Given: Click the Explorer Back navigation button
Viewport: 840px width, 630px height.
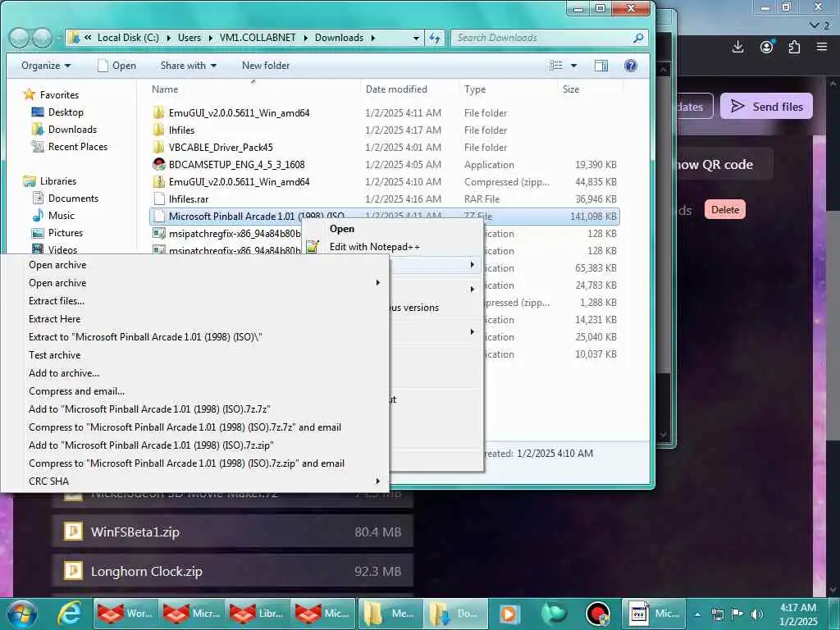Looking at the screenshot, I should click(20, 38).
